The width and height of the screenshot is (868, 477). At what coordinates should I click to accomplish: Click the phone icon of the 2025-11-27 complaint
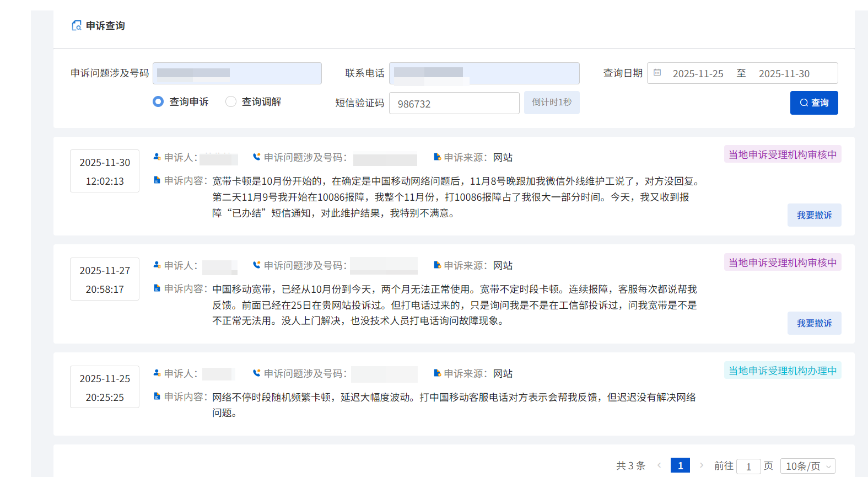click(x=256, y=265)
